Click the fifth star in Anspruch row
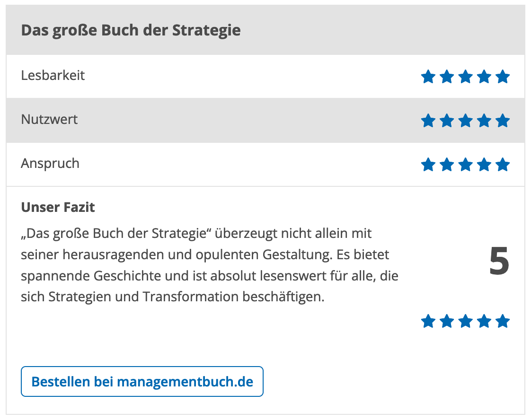 coord(503,165)
